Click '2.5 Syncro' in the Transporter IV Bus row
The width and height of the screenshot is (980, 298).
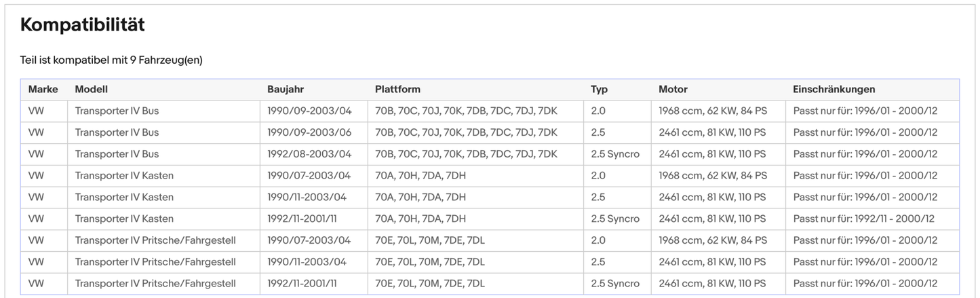pyautogui.click(x=614, y=154)
